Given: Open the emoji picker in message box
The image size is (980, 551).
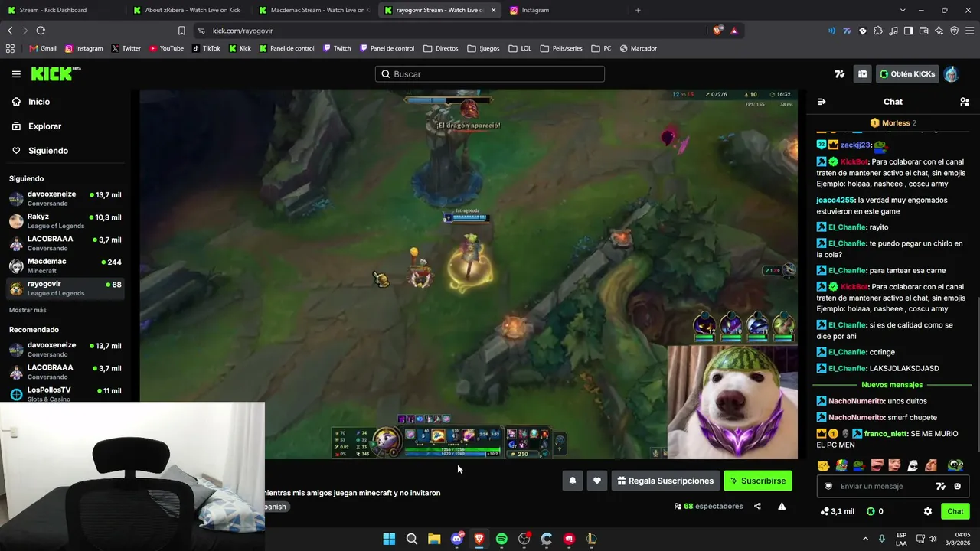Looking at the screenshot, I should [957, 486].
